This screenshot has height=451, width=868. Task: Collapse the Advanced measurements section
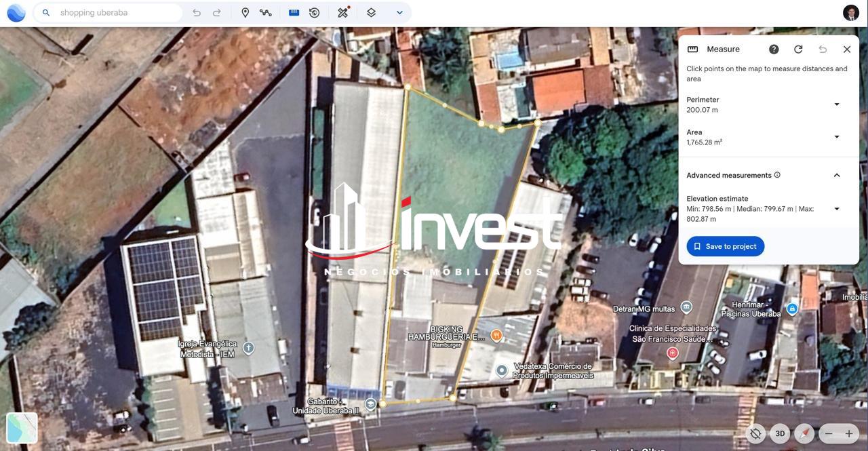(x=835, y=174)
